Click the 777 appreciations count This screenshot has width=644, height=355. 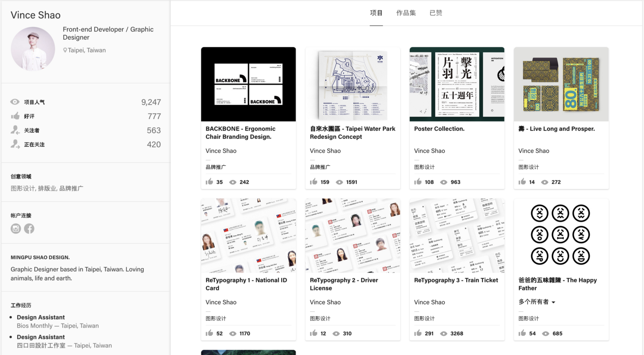coord(154,116)
